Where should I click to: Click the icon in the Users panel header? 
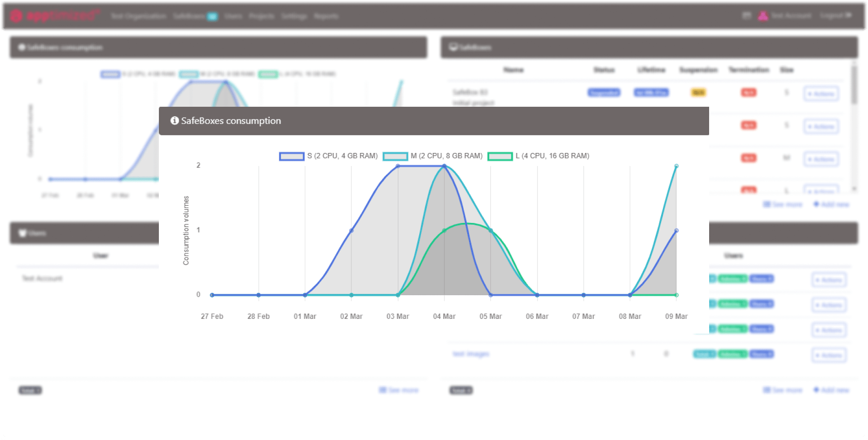pyautogui.click(x=22, y=233)
